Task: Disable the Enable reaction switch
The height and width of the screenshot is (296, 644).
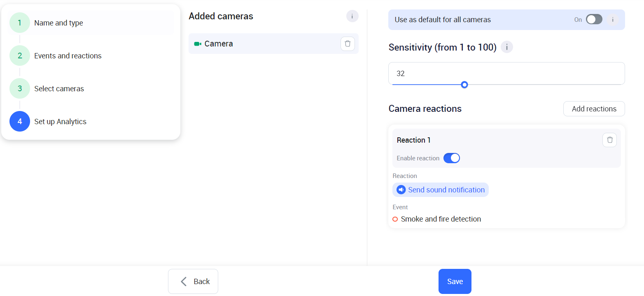Action: click(x=451, y=158)
